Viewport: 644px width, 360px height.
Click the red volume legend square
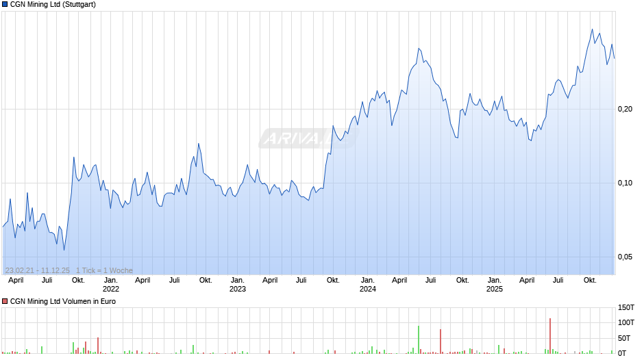pyautogui.click(x=5, y=301)
